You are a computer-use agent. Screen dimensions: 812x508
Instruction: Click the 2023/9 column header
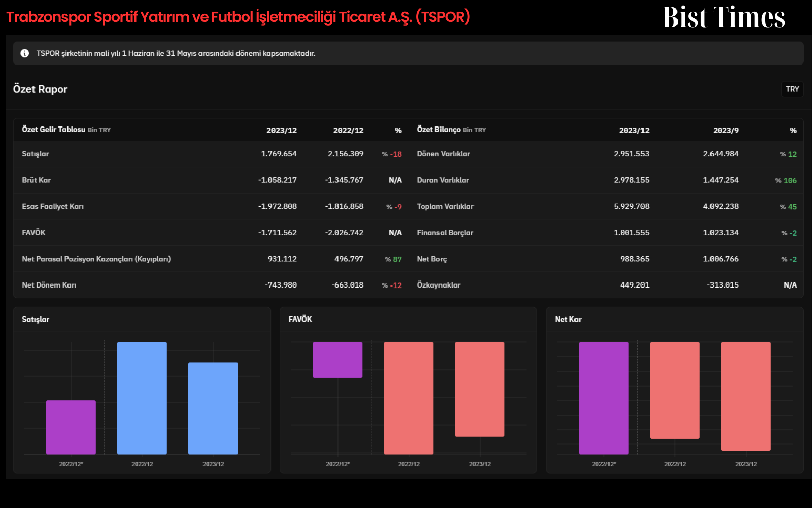(x=726, y=131)
